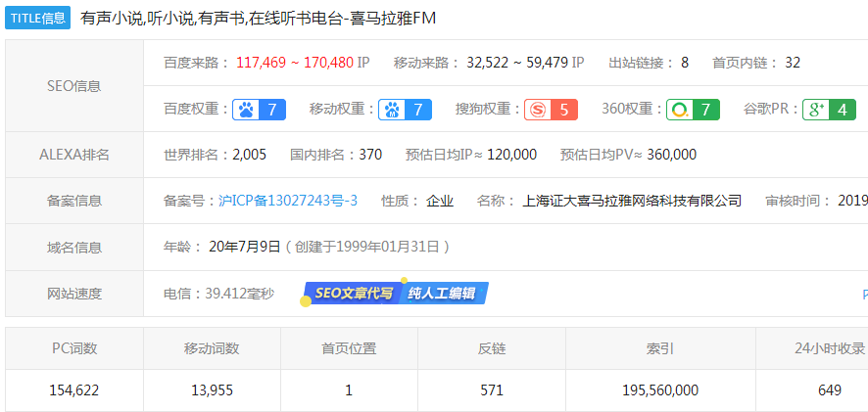
Task: Click the ALEXA排名 row label
Action: point(74,155)
